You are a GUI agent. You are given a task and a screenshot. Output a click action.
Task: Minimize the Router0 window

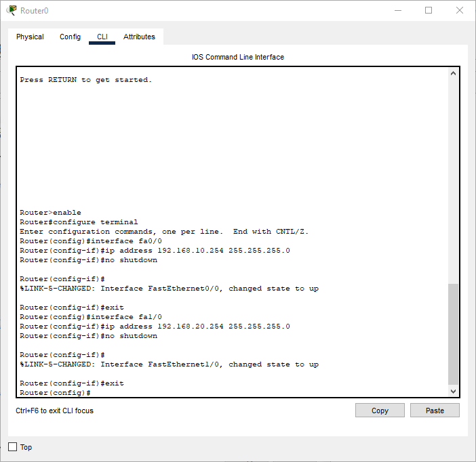[x=397, y=10]
